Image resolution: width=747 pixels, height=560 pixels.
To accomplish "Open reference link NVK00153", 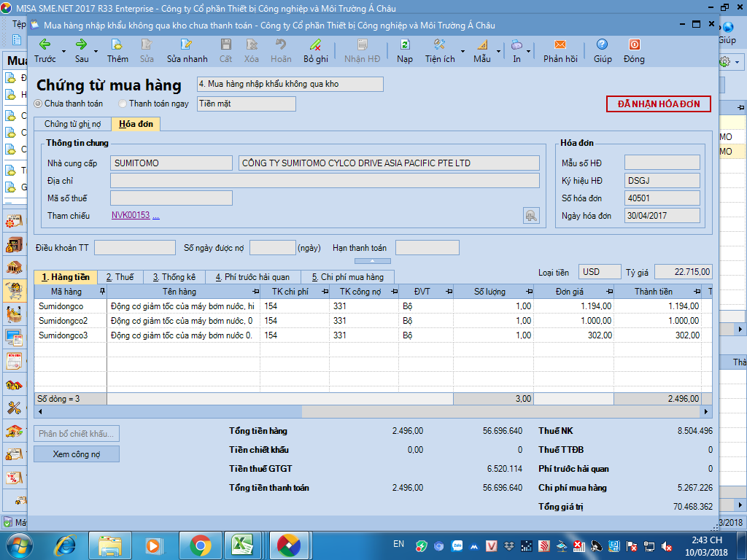I will click(131, 215).
